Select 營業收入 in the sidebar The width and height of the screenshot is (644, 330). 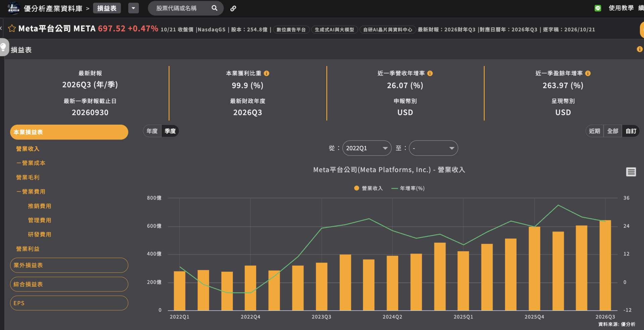[28, 149]
